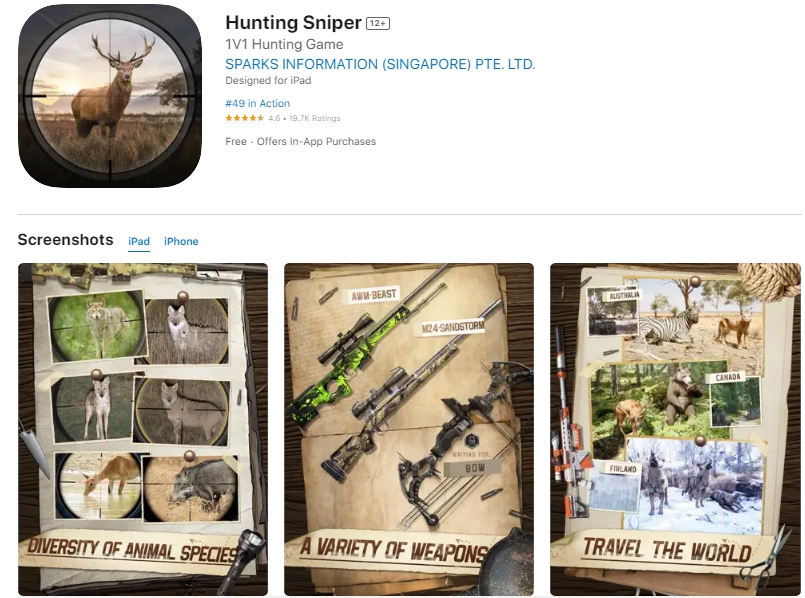
Task: Click the Hunting Sniper deer app icon
Action: coord(110,96)
